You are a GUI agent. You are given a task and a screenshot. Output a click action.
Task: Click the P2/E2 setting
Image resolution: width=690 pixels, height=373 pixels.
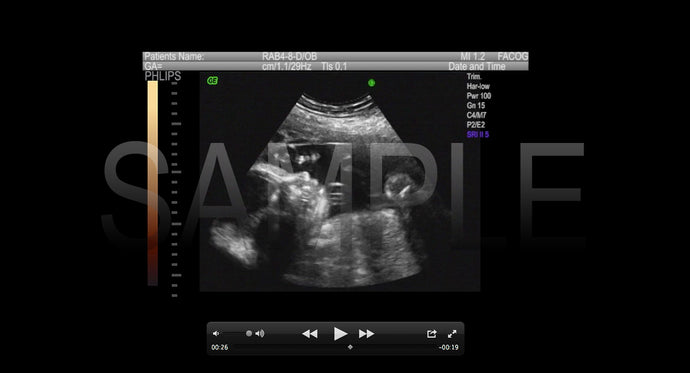[476, 125]
